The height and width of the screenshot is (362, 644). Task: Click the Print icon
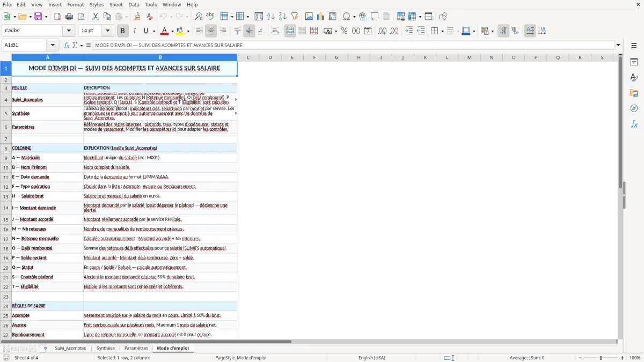coord(69,17)
